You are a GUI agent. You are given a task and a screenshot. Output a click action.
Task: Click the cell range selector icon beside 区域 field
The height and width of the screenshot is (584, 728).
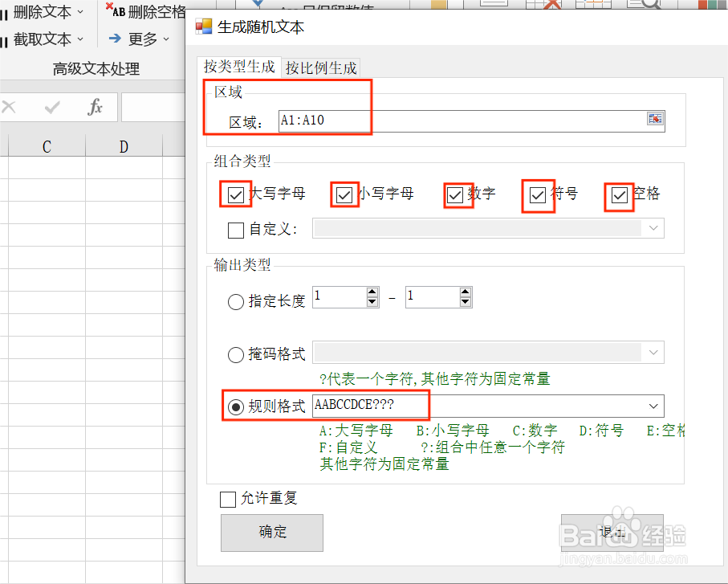656,119
